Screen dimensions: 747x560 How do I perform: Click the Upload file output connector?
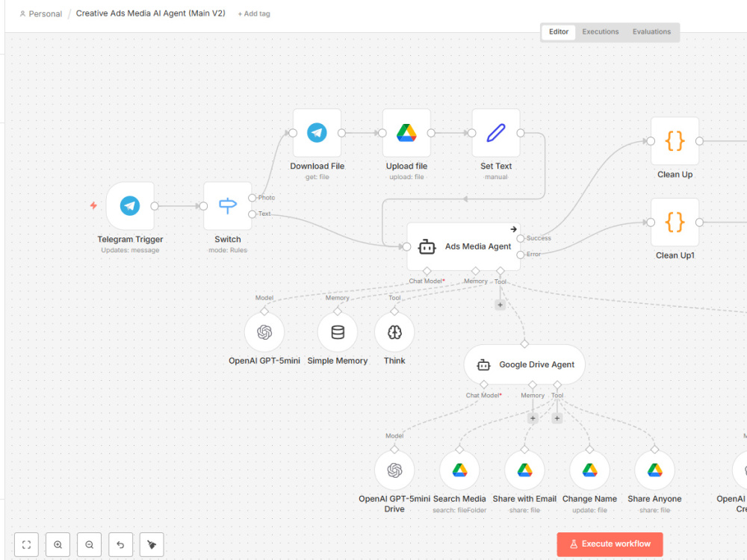[431, 133]
